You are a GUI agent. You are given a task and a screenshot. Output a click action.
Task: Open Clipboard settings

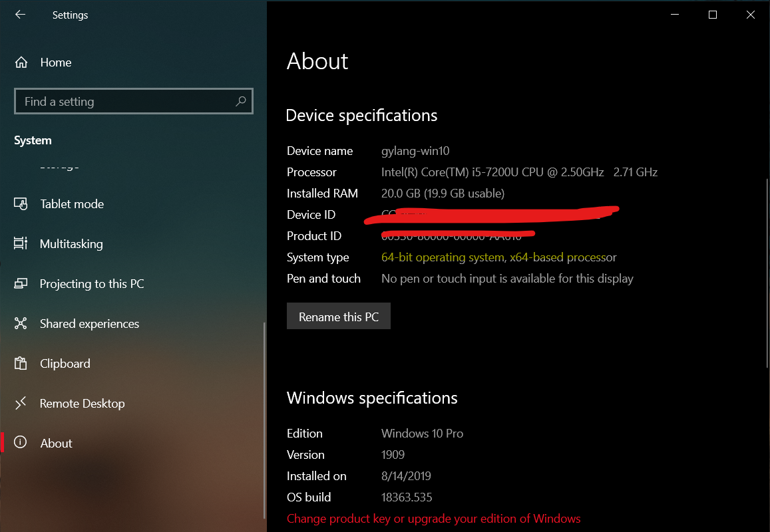pos(134,363)
